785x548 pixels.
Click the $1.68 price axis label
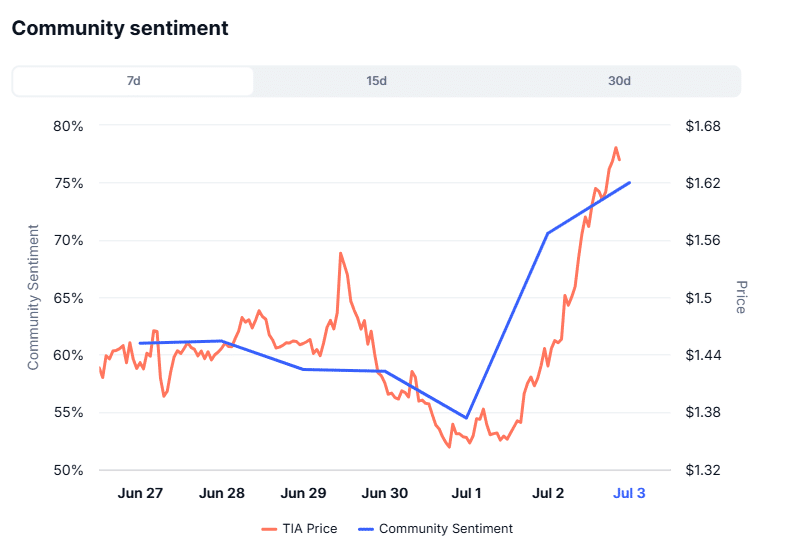point(703,126)
